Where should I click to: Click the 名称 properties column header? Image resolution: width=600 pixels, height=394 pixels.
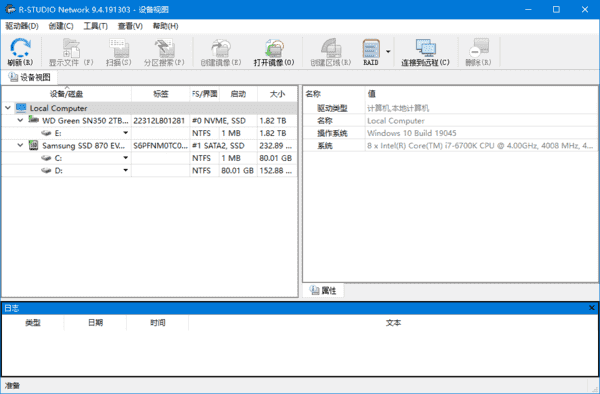(x=334, y=94)
